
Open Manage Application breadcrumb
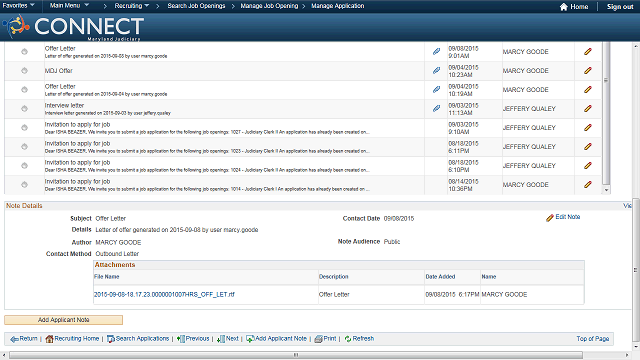point(338,6)
